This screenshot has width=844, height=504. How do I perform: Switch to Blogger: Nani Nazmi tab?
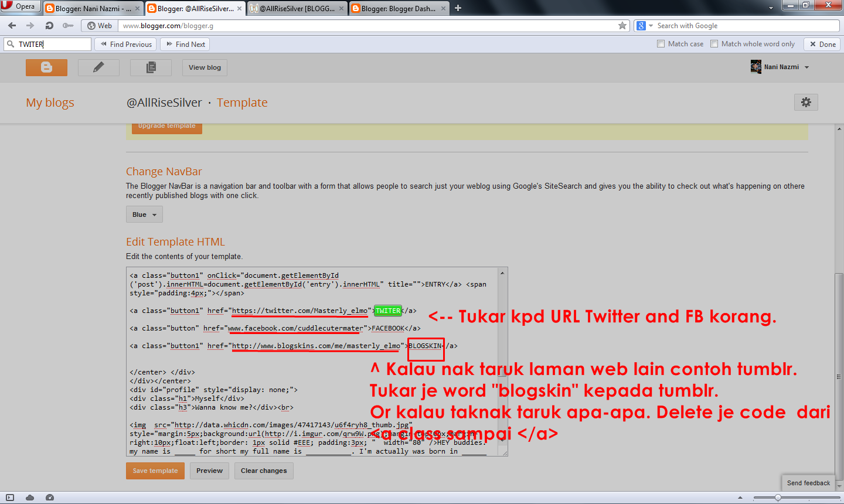[93, 8]
